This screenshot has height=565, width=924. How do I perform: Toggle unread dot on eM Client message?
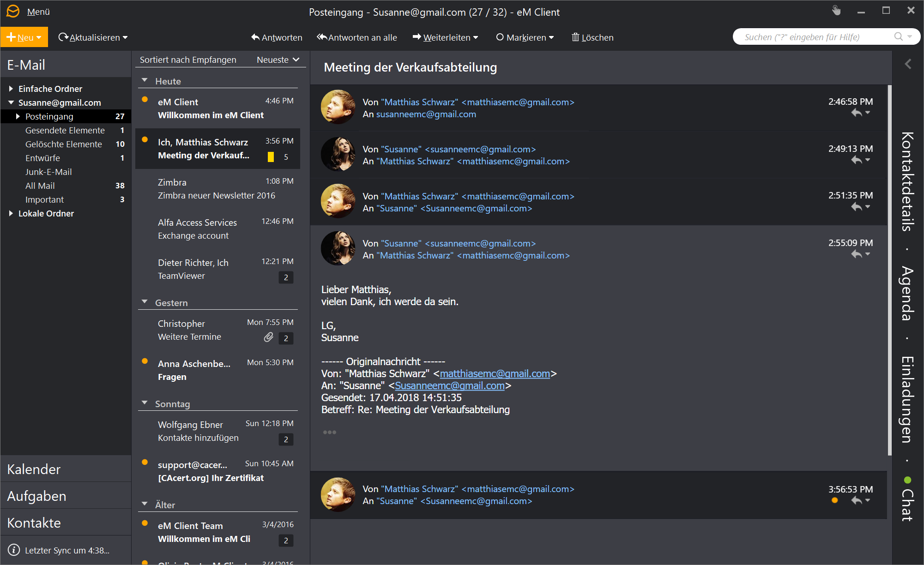[145, 99]
